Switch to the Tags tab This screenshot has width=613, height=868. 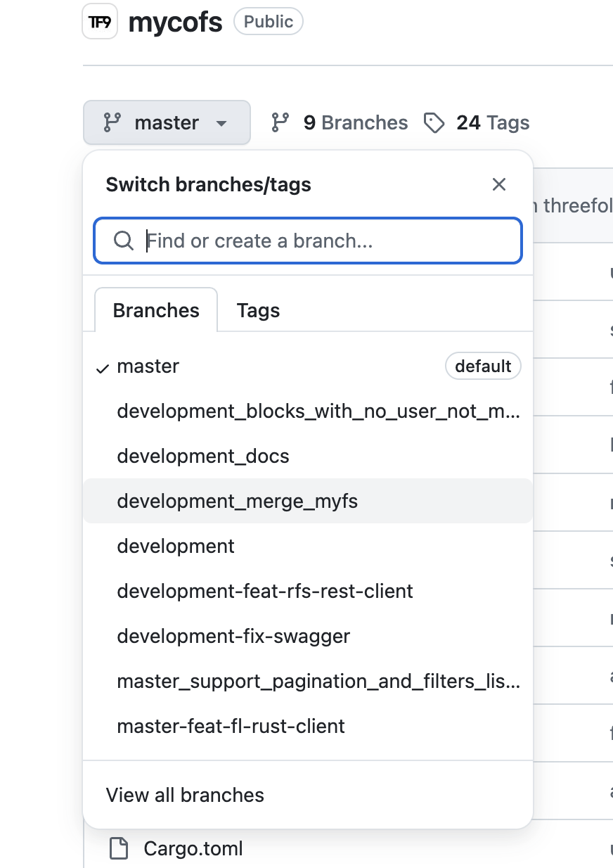(258, 311)
